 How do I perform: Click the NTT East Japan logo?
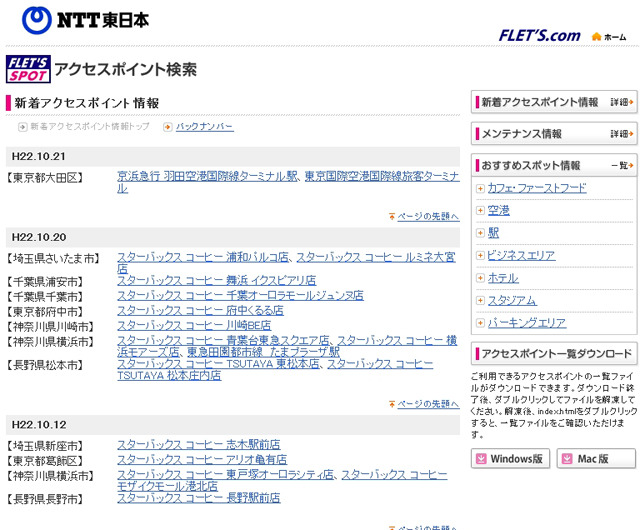(85, 20)
